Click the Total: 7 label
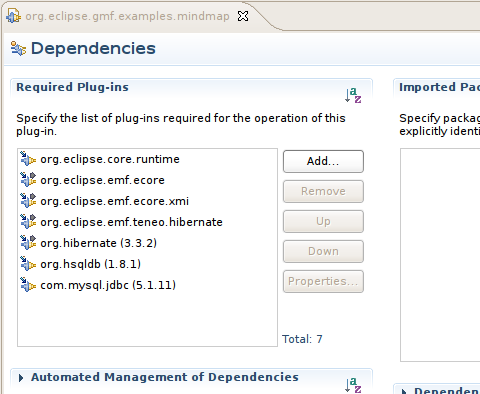480x394 pixels. pyautogui.click(x=302, y=339)
